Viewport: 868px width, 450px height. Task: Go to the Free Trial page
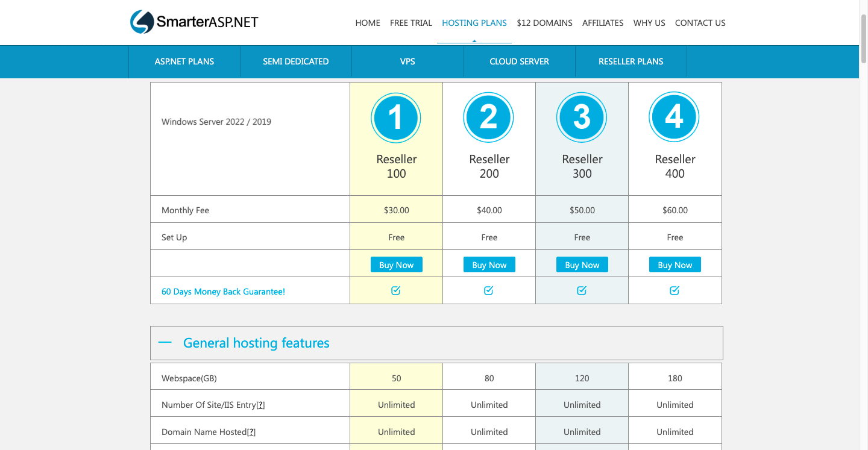pyautogui.click(x=410, y=23)
